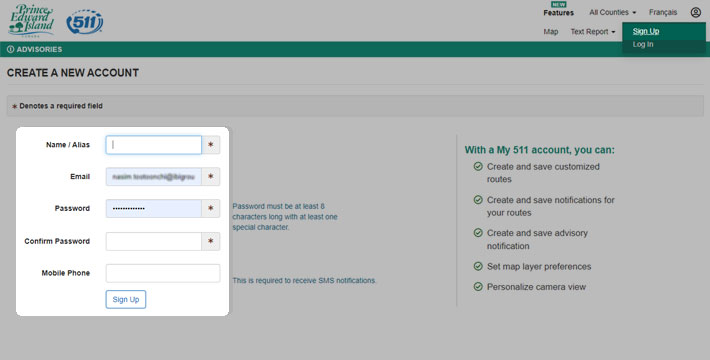Viewport: 710px width, 360px height.
Task: Select the Password input field
Action: 154,208
